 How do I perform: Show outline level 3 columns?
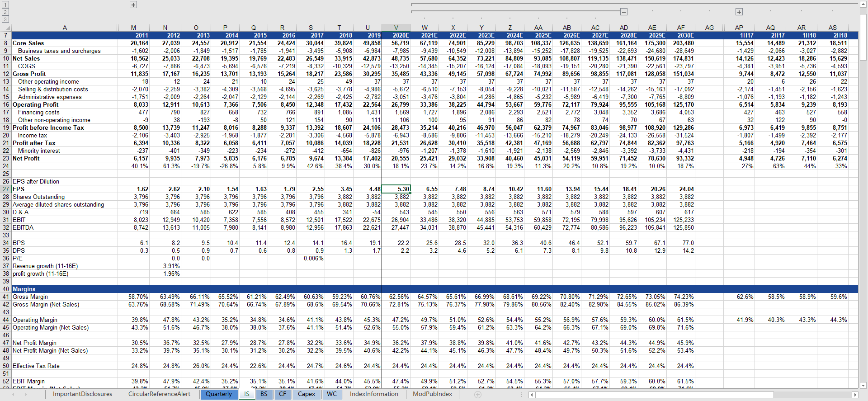[5, 19]
